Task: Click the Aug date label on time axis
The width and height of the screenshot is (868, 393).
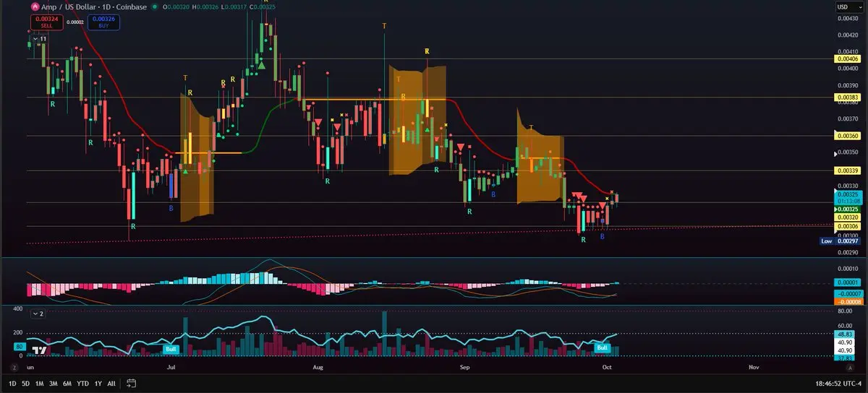Action: pos(317,368)
